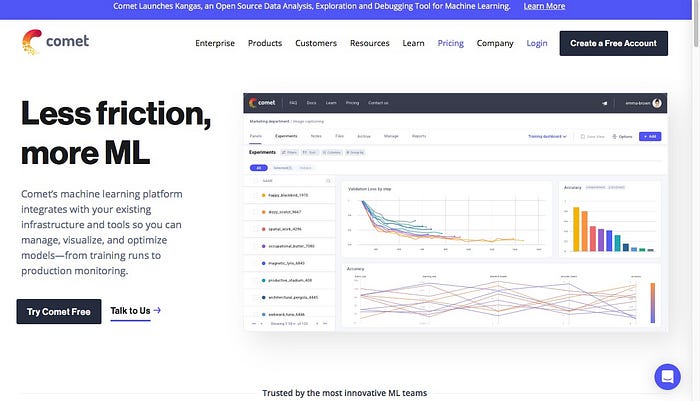Viewport: 700px width, 401px height.
Task: Click the megaphone announcements icon in dashboard
Action: click(605, 103)
